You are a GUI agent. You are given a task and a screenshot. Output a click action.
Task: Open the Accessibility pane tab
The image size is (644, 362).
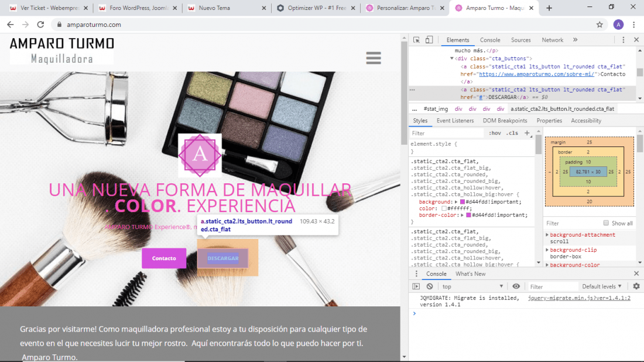[x=585, y=121]
